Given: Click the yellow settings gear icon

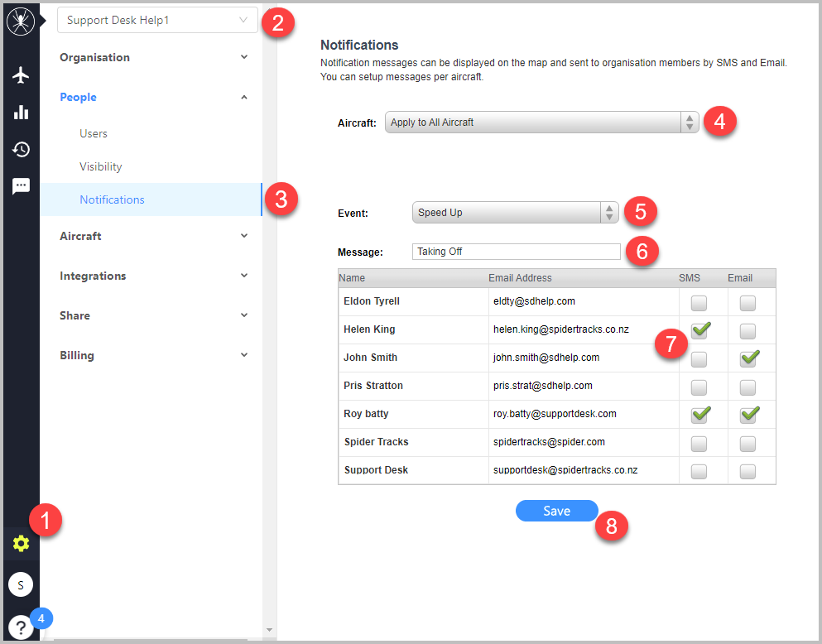Looking at the screenshot, I should point(21,543).
